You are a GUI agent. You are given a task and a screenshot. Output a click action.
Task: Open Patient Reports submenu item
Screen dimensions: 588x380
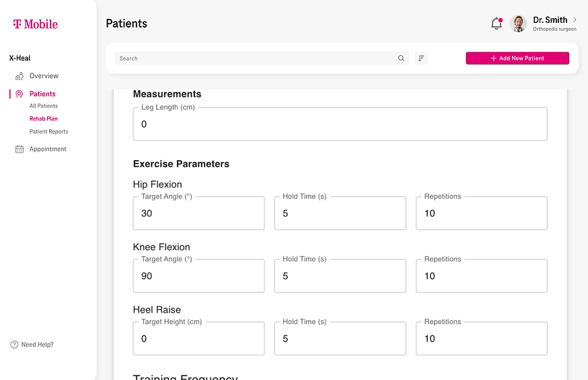coord(48,132)
